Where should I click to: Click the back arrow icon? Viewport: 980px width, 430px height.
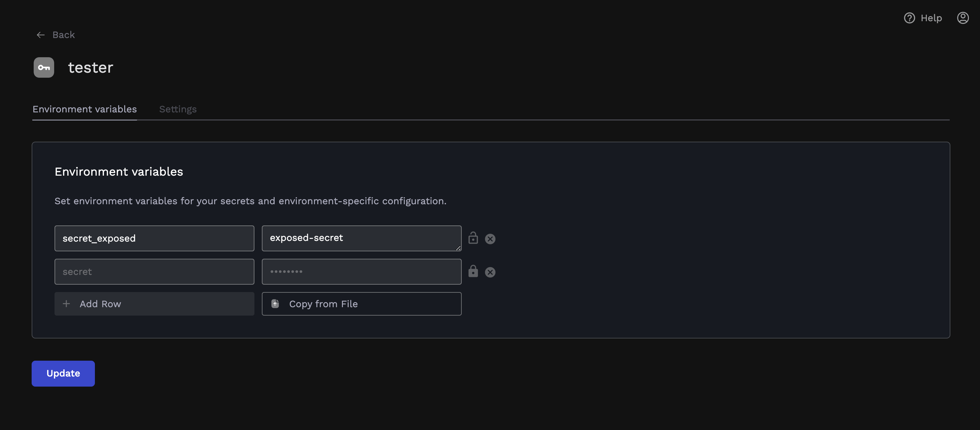coord(40,35)
